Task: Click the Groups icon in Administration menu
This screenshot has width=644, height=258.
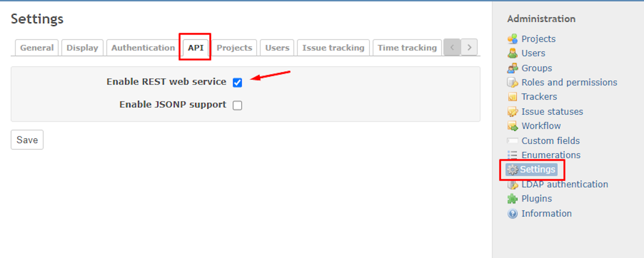Action: click(512, 68)
